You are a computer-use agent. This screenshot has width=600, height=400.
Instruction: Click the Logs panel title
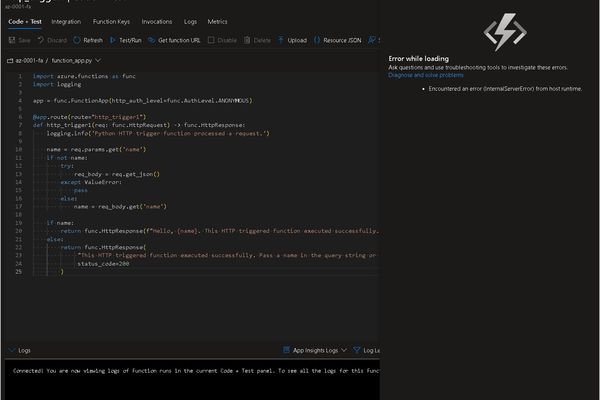point(24,350)
